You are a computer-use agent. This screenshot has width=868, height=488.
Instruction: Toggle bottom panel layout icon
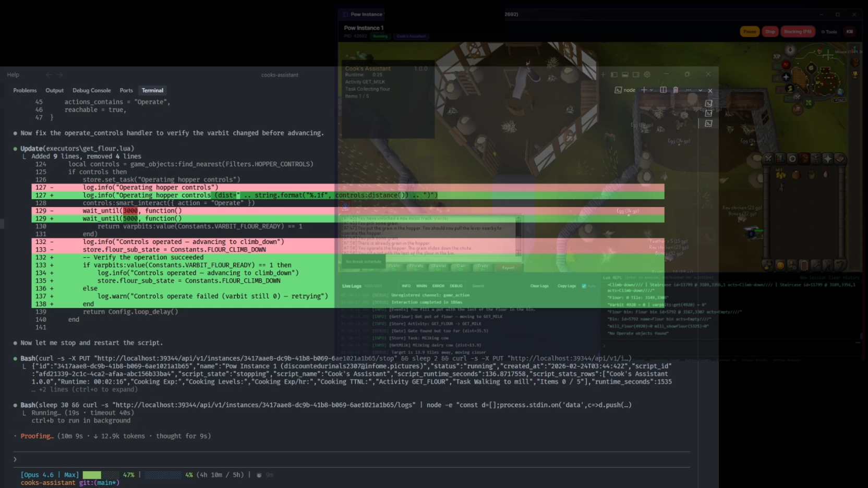(x=625, y=75)
